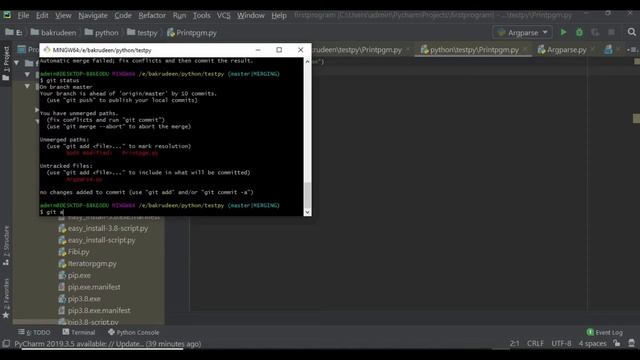This screenshot has width=640, height=360.
Task: Open the Help menu
Action: coord(279,16)
